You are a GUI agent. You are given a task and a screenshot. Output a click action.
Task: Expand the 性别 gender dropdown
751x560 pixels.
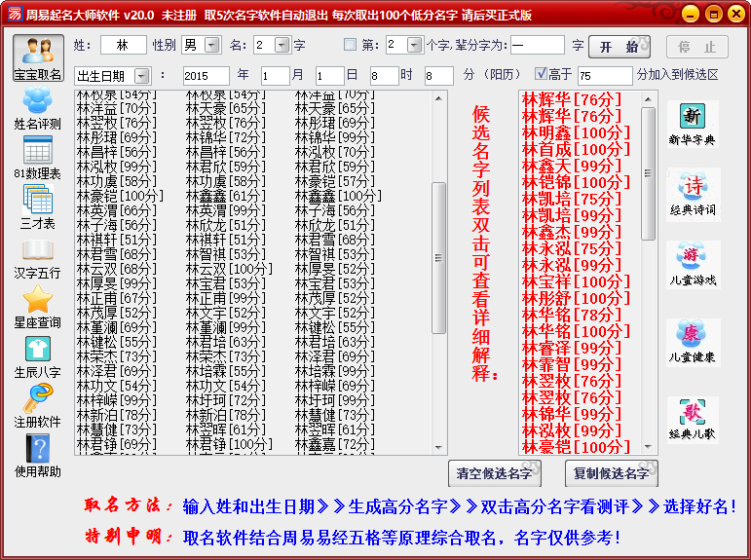coord(214,46)
